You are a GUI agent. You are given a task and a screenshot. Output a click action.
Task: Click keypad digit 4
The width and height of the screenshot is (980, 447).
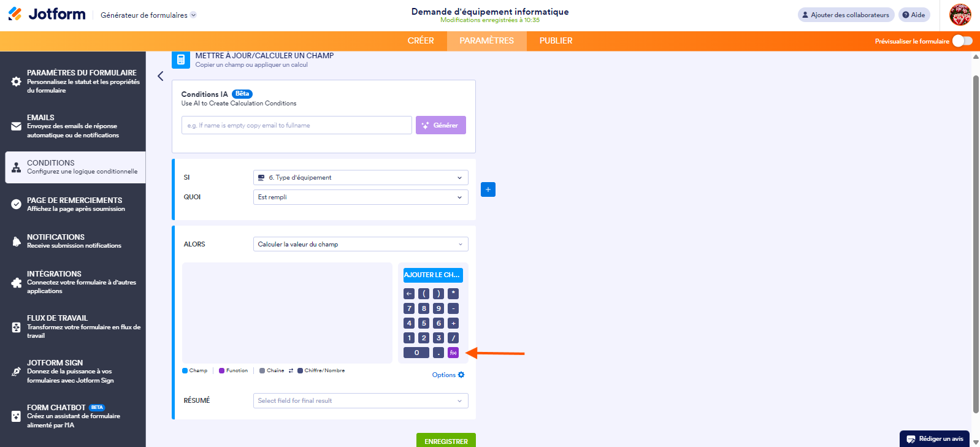point(409,323)
